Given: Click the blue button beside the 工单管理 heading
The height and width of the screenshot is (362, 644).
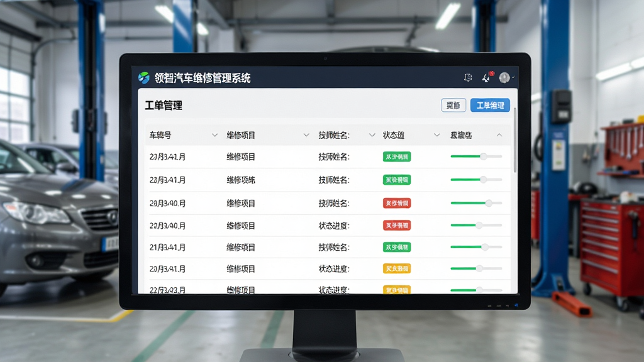Looking at the screenshot, I should coord(490,106).
